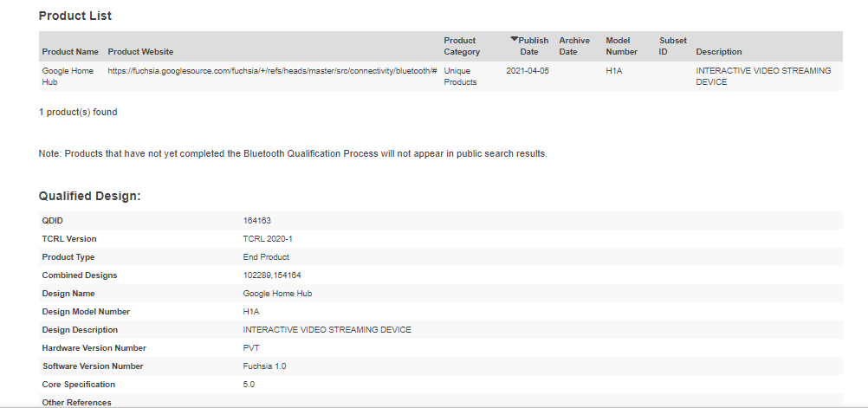This screenshot has height=408, width=868.
Task: Click the TCRL Version row label
Action: pyautogui.click(x=69, y=239)
